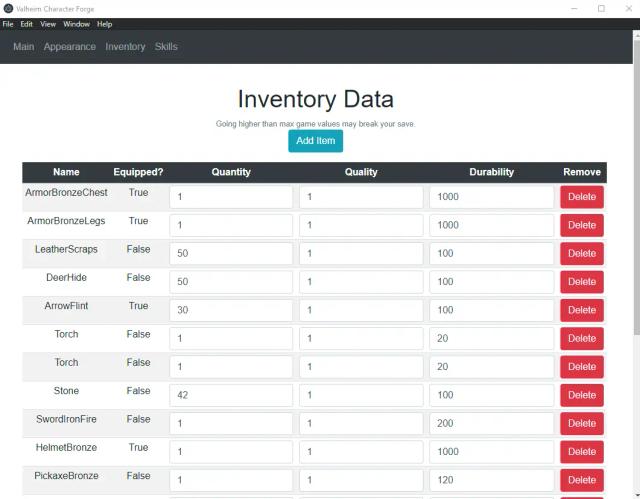Edit ArmorBronzeChest quantity field
Image resolution: width=640 pixels, height=499 pixels.
tap(231, 197)
